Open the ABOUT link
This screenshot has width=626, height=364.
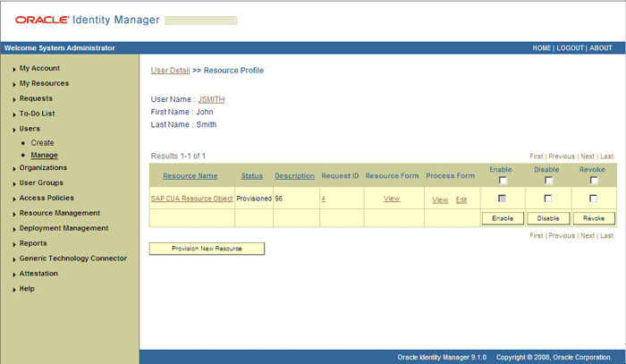601,48
